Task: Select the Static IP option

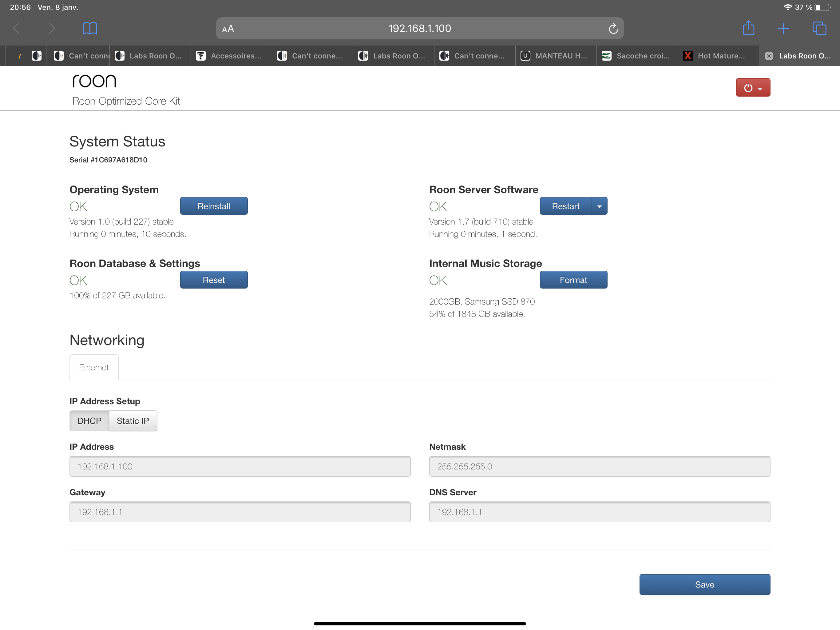Action: click(133, 421)
